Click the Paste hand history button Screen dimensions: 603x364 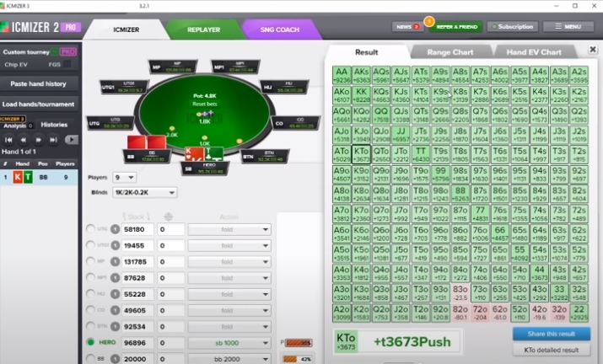(x=39, y=83)
